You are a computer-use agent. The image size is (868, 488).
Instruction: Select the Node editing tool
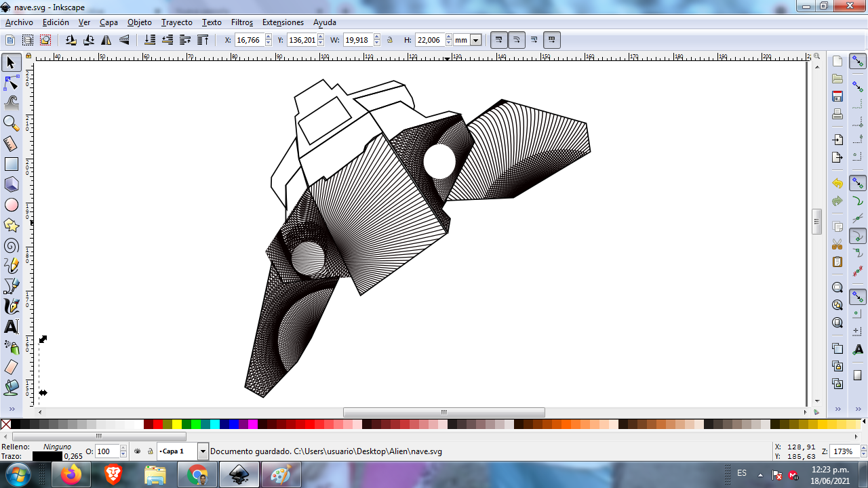tap(11, 83)
